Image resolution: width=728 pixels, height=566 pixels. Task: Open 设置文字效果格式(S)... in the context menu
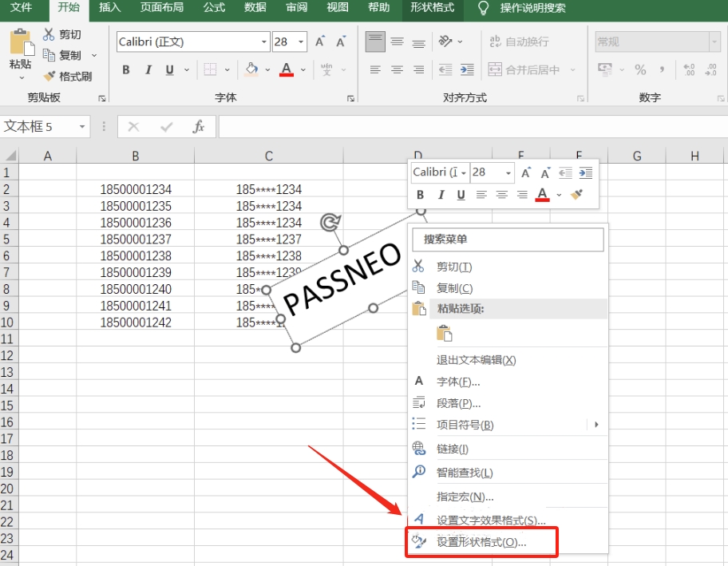(x=508, y=520)
